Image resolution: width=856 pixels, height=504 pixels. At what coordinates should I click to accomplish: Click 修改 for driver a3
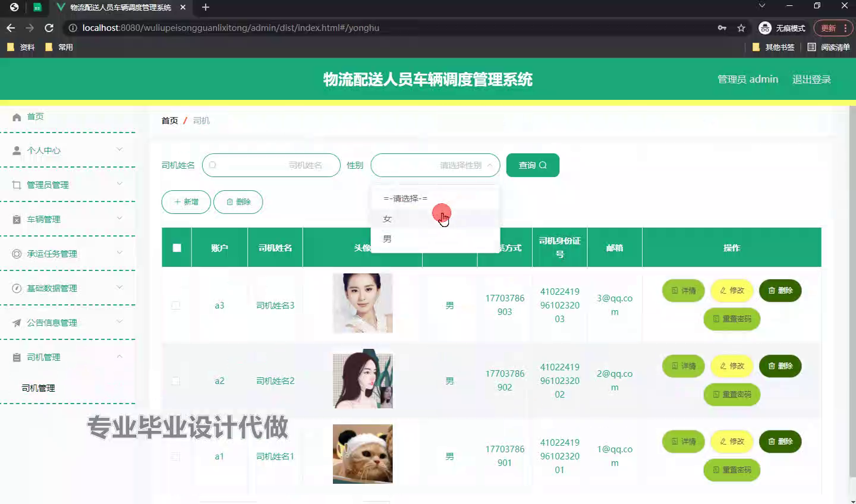point(732,291)
